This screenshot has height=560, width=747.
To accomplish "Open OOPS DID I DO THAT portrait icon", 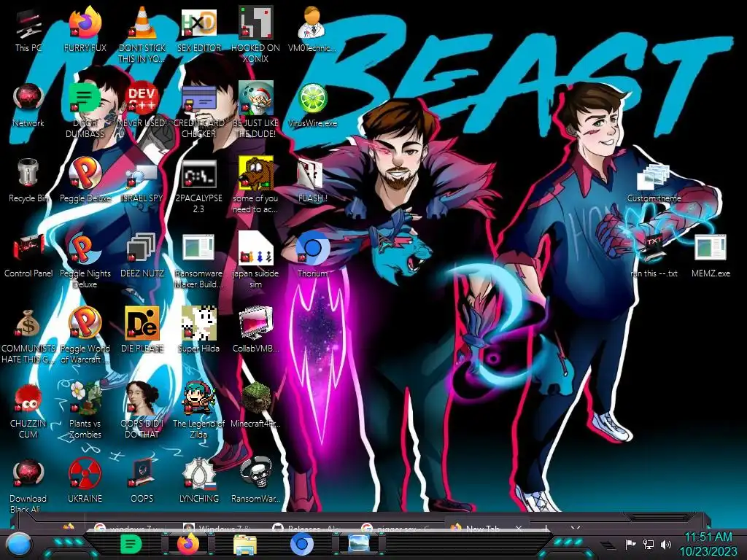I will [x=142, y=410].
